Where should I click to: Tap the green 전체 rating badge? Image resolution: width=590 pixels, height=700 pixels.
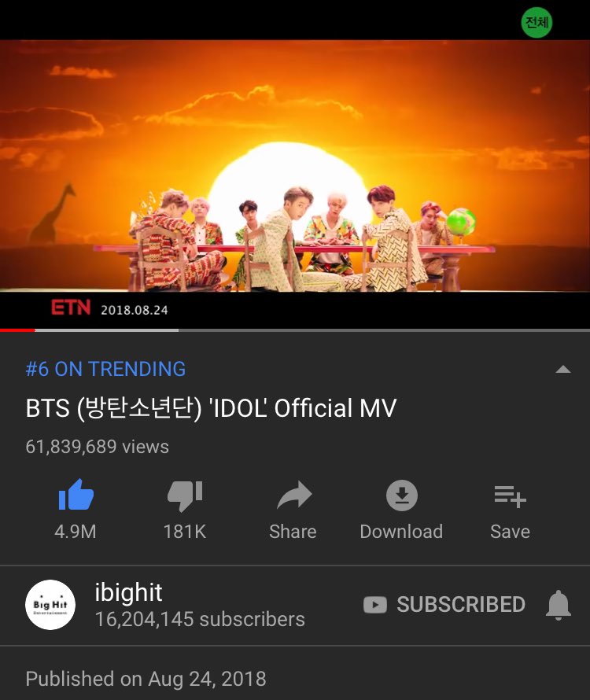point(537,22)
